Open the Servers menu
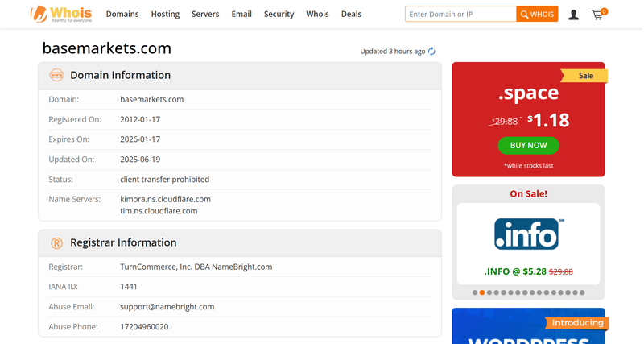Viewport: 644px width, 344px height. (x=205, y=14)
